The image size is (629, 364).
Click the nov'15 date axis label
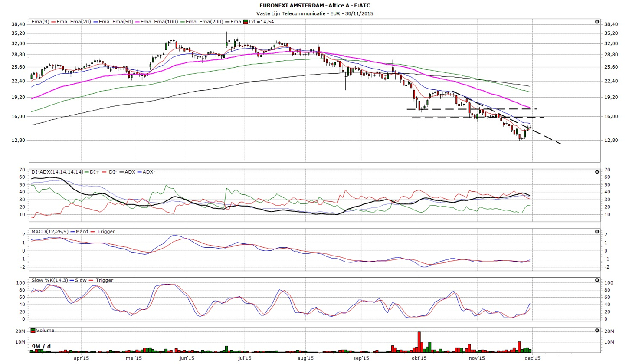point(477,359)
